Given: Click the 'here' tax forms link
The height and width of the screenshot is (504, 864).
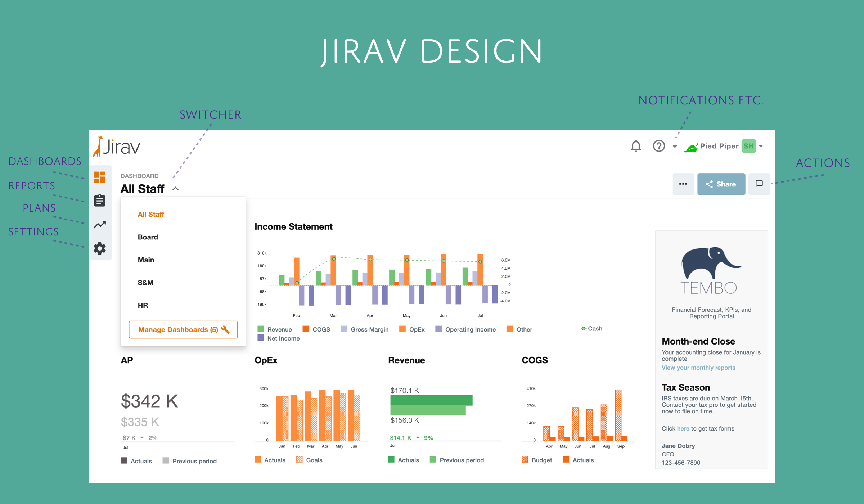Looking at the screenshot, I should pos(683,428).
